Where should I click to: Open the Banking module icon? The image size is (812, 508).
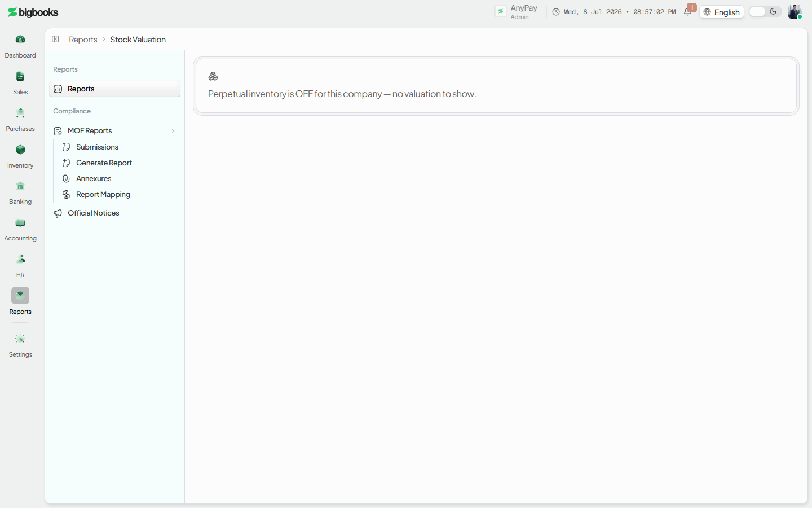coord(20,186)
